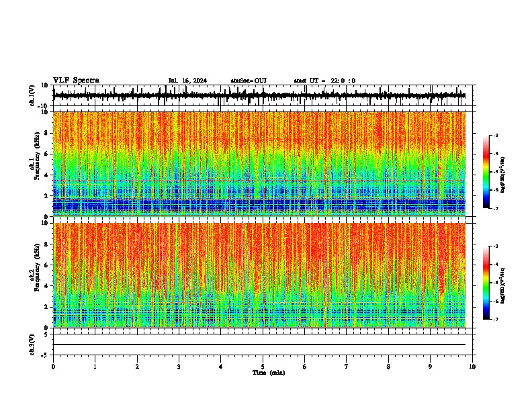Click time axis tick label "1"
The image size is (532, 411).
pyautogui.click(x=95, y=367)
